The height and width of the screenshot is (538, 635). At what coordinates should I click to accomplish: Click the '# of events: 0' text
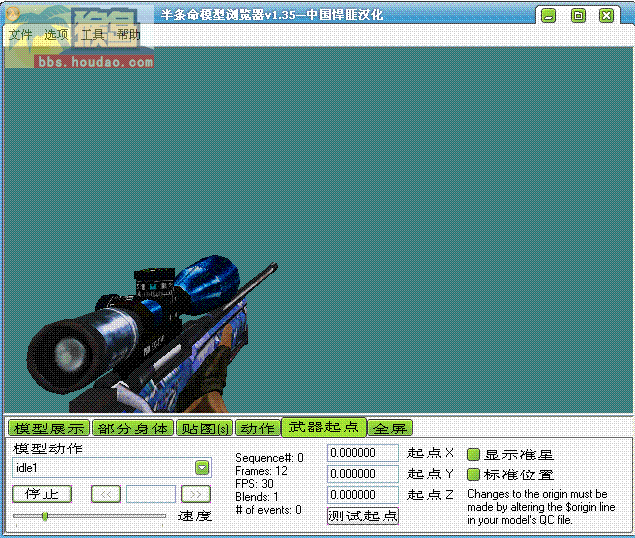268,510
